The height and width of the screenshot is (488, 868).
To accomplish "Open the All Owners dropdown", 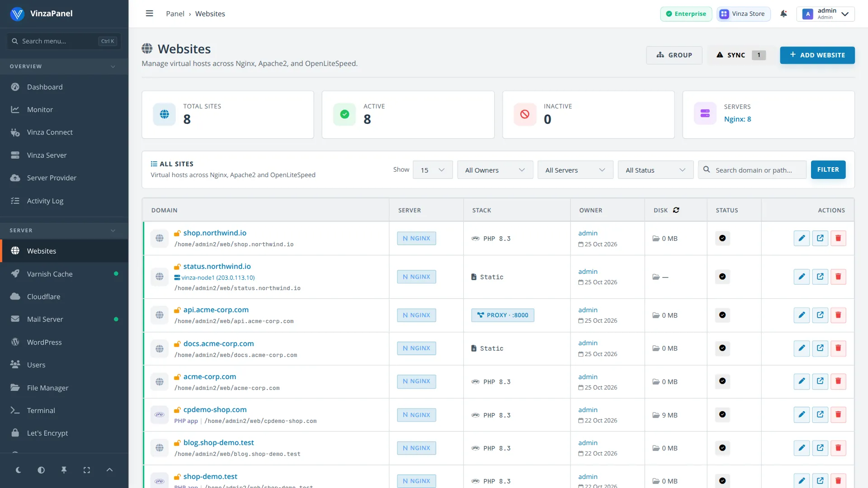I will pyautogui.click(x=495, y=170).
